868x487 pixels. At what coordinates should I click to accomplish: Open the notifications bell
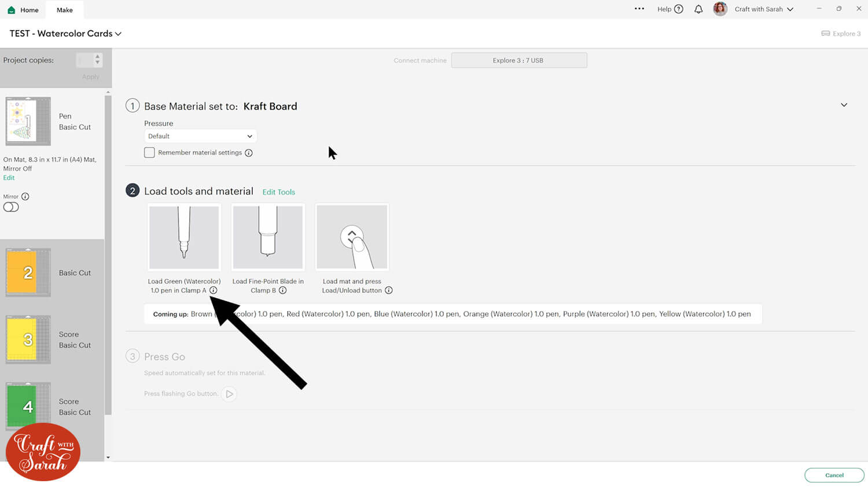click(x=698, y=9)
